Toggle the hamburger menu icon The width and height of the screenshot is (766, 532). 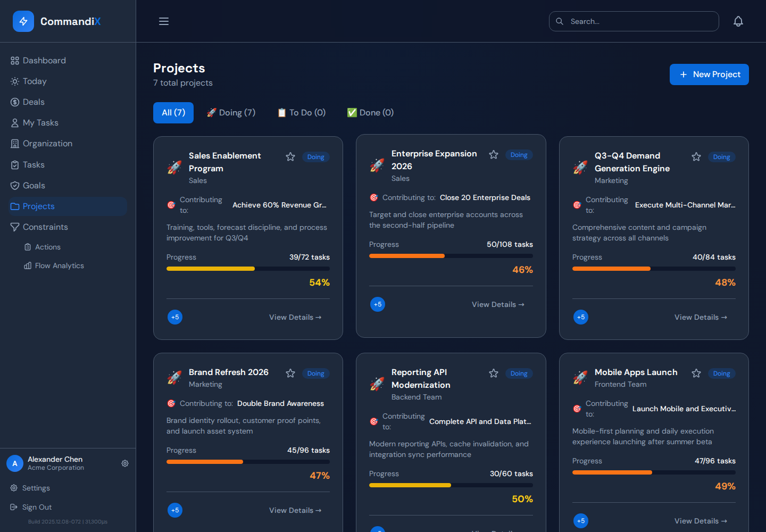tap(164, 21)
